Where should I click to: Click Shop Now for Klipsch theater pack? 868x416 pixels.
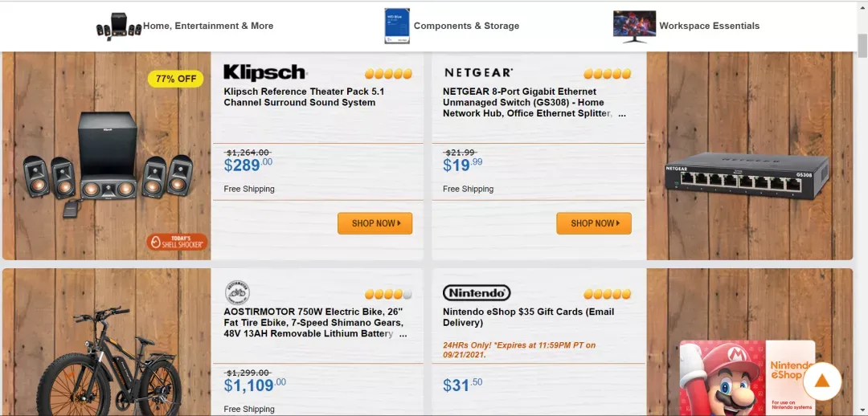click(x=375, y=223)
